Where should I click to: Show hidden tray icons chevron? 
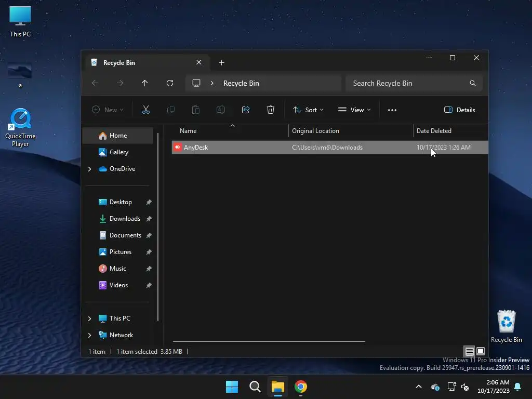pos(419,387)
